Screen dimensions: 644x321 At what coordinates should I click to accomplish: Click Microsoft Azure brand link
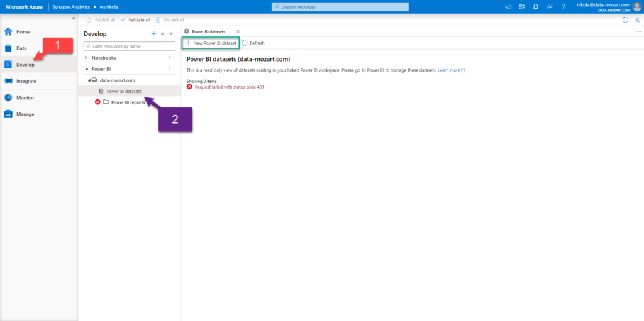point(25,7)
